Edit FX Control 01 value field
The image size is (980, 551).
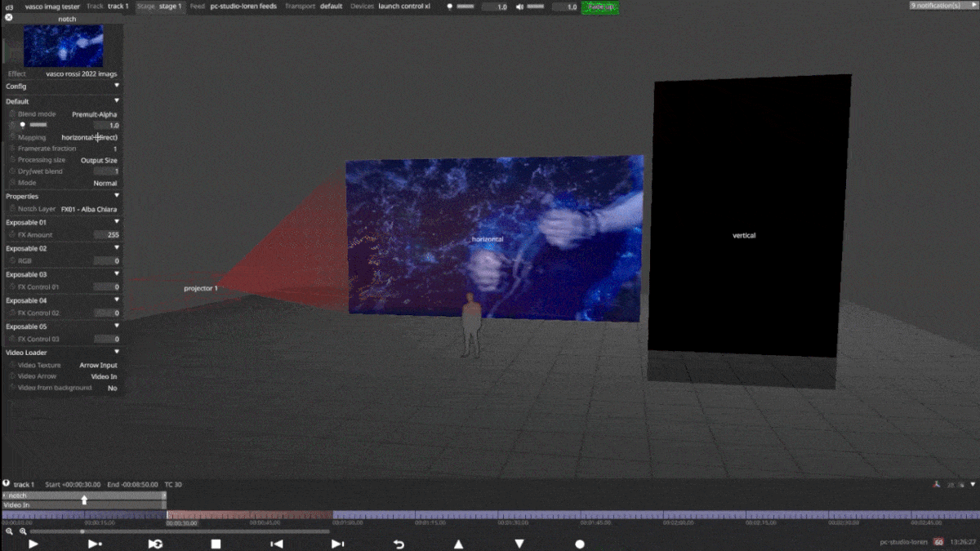coord(106,287)
